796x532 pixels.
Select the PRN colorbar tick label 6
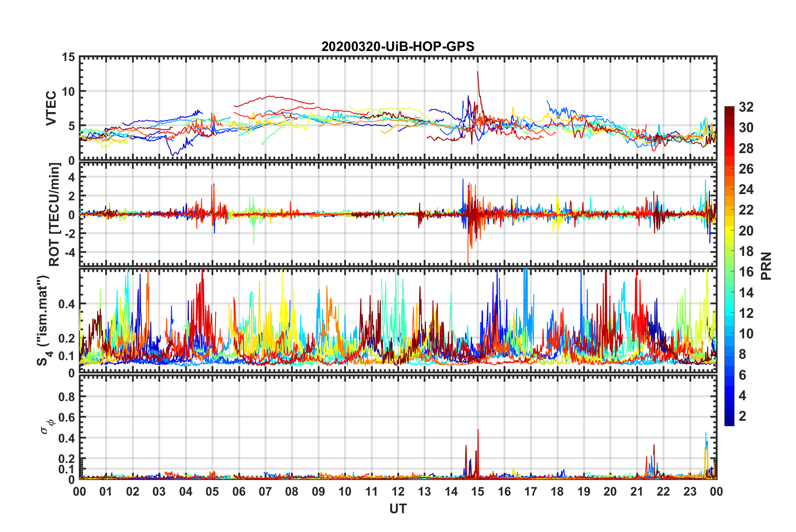(742, 375)
